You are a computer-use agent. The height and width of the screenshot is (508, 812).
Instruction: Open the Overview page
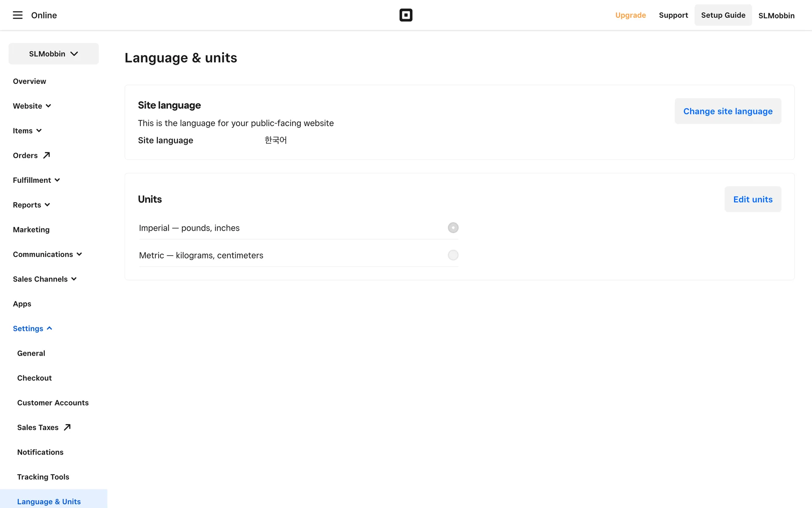[29, 81]
